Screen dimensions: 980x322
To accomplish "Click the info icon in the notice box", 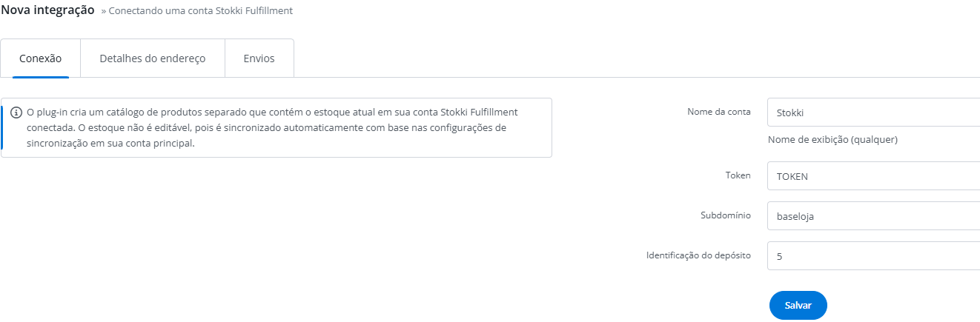I will pyautogui.click(x=16, y=113).
